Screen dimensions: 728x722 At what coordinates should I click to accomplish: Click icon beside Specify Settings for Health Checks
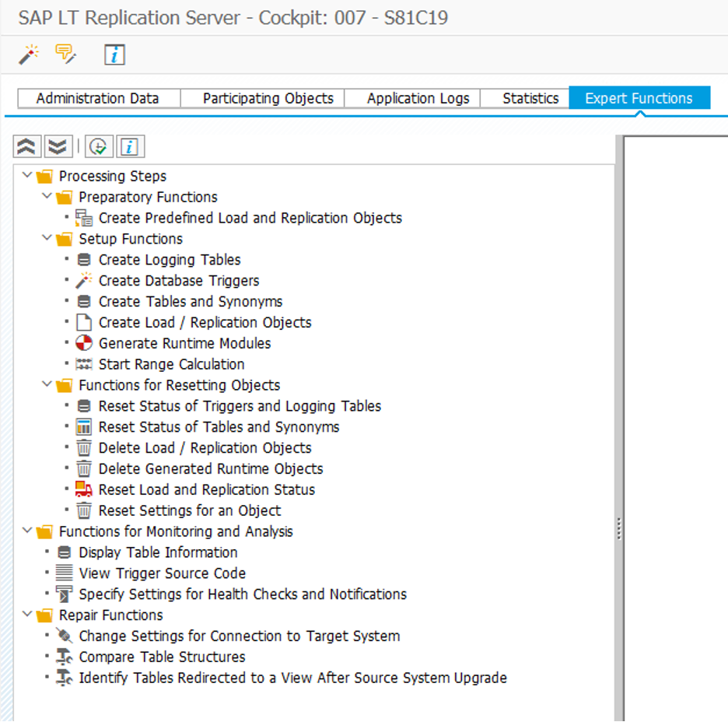pyautogui.click(x=64, y=594)
